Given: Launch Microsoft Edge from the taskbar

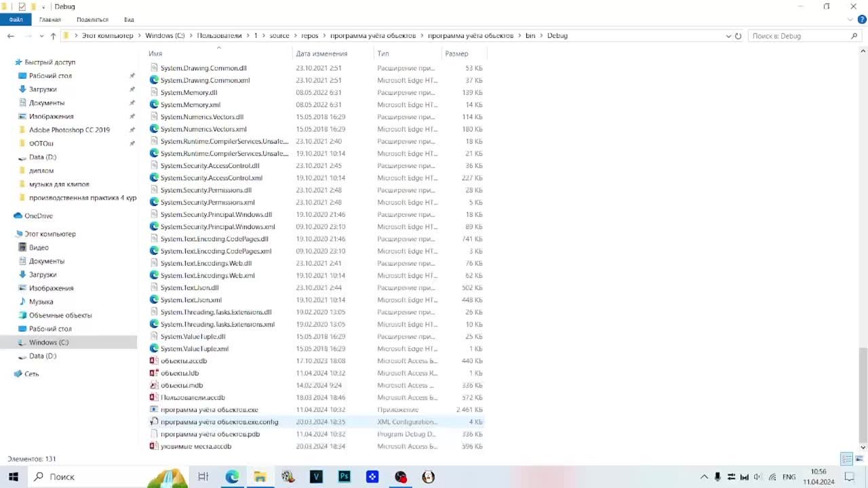Looking at the screenshot, I should point(232,476).
